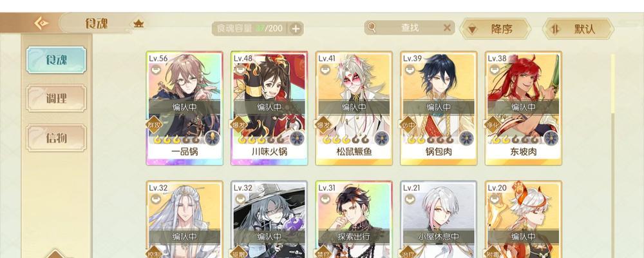
Task: Click flower emblem on 川味火锅 card
Action: tap(297, 138)
